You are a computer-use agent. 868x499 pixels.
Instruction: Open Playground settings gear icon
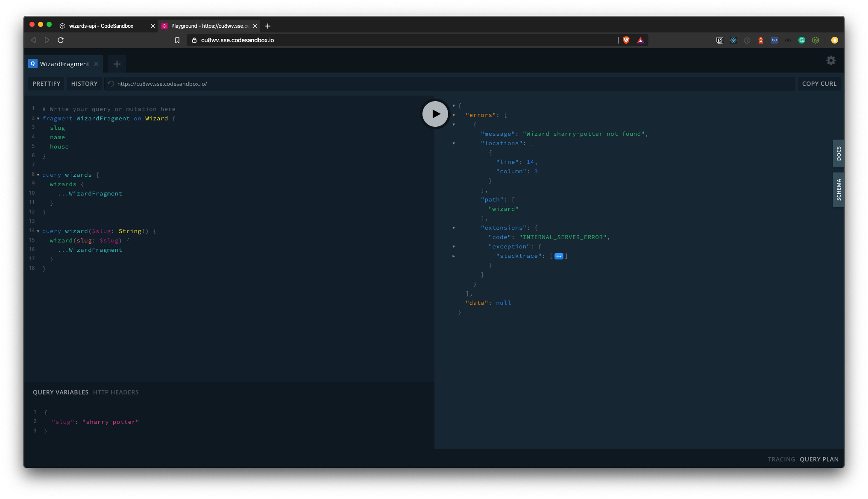(x=830, y=61)
